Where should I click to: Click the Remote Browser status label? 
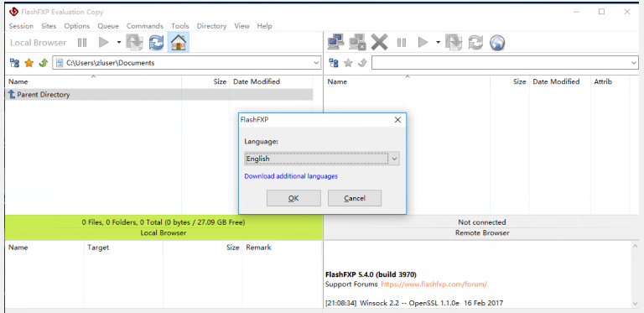click(x=482, y=233)
